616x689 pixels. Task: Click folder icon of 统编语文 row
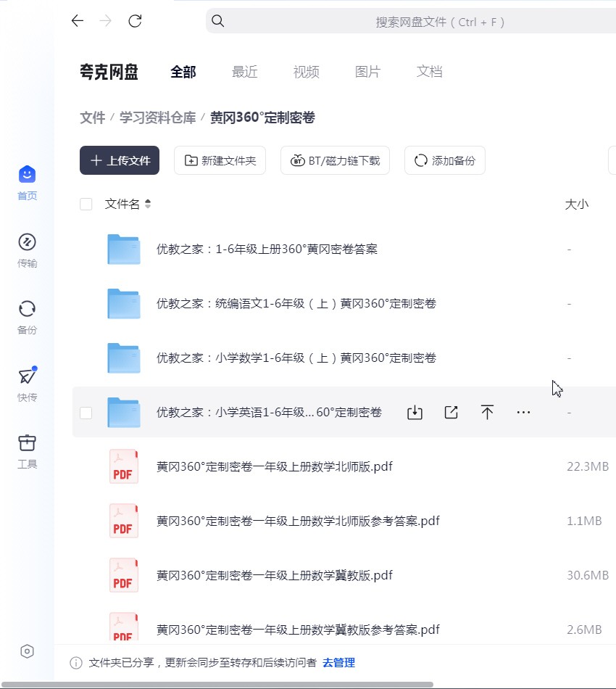click(x=124, y=304)
